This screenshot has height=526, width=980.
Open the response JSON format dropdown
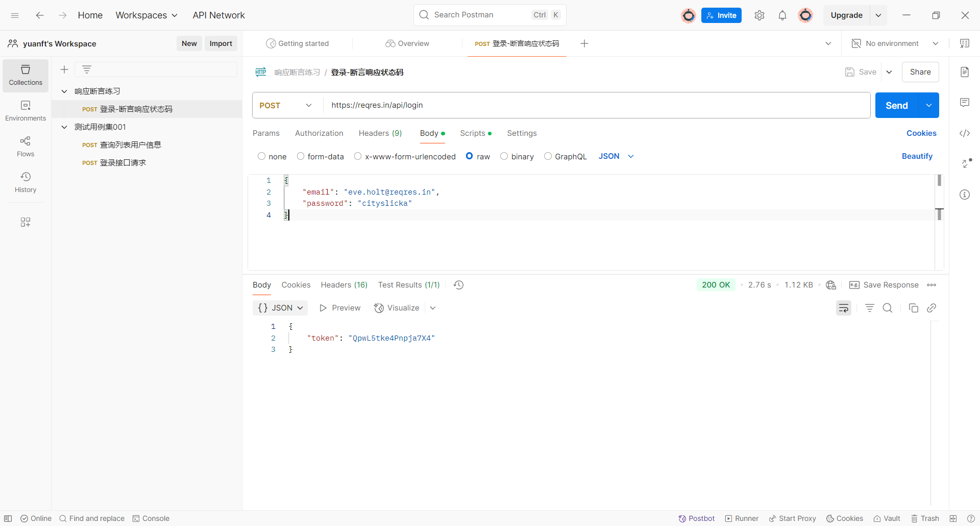tap(280, 308)
